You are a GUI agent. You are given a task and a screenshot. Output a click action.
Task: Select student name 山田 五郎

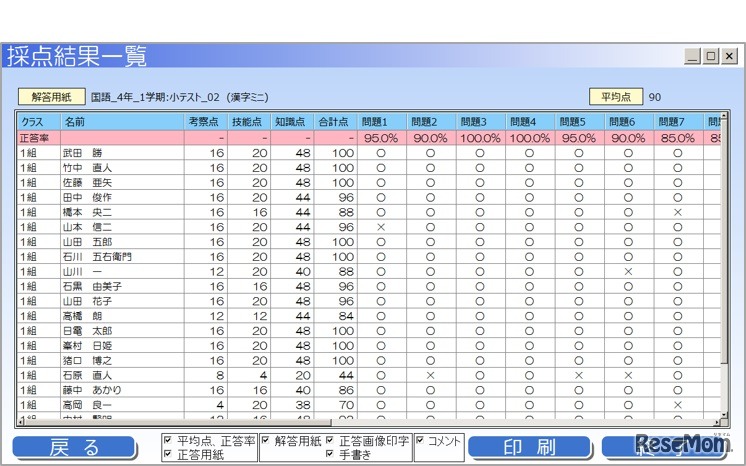(x=88, y=242)
